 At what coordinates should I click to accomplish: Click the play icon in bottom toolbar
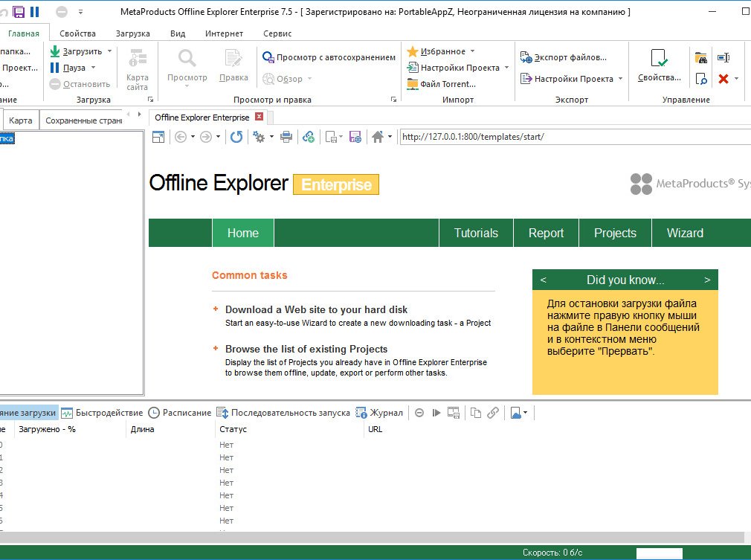coord(436,413)
